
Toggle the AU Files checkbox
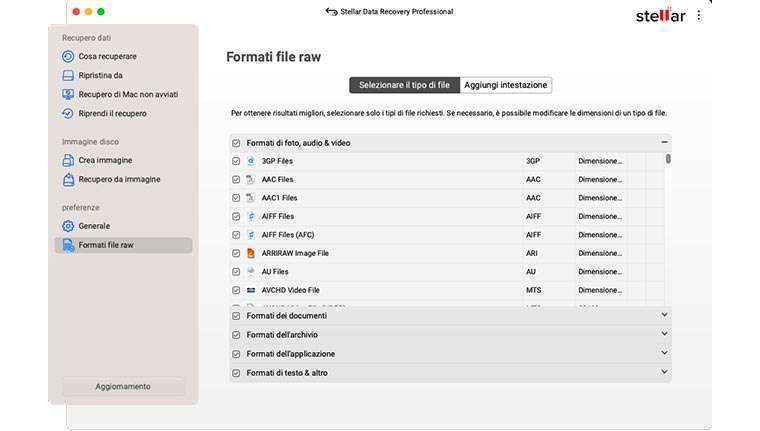click(236, 271)
